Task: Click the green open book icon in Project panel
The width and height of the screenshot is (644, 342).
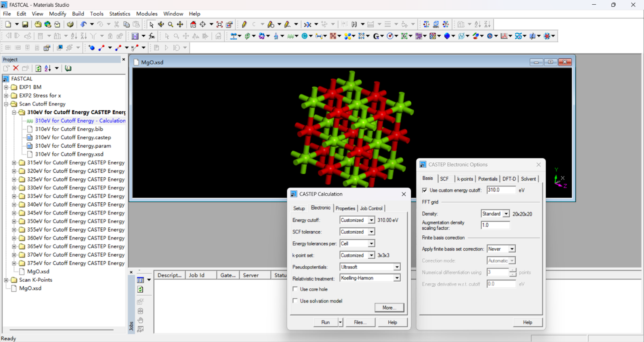Action: [x=68, y=68]
